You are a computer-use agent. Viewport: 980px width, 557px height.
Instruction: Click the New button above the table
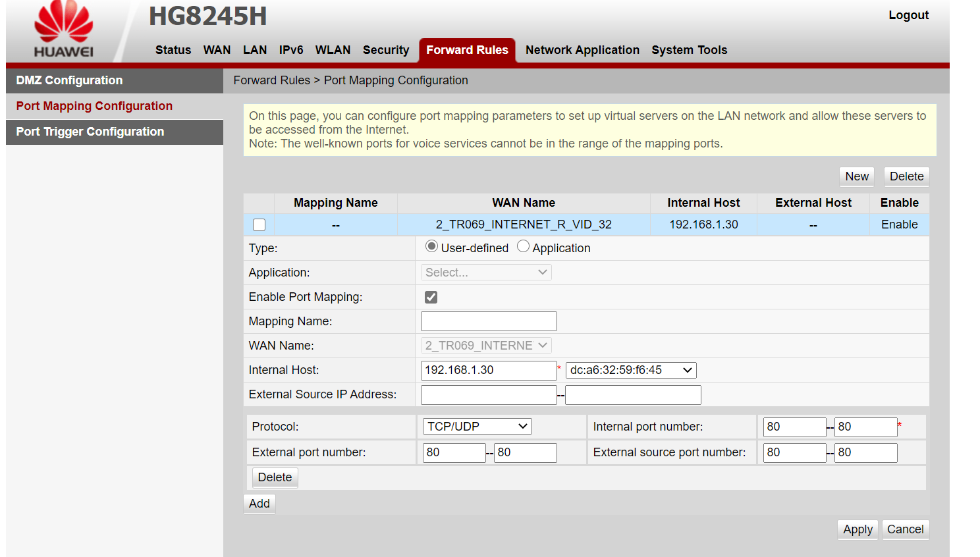click(x=857, y=176)
